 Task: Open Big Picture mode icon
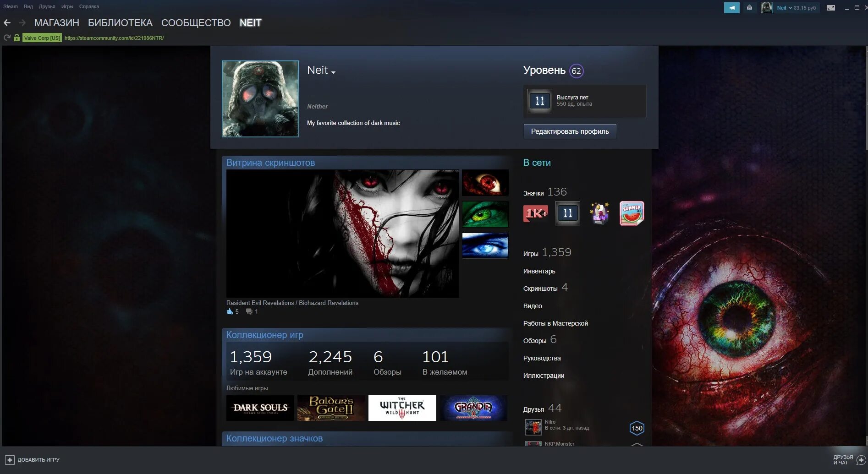pyautogui.click(x=830, y=8)
